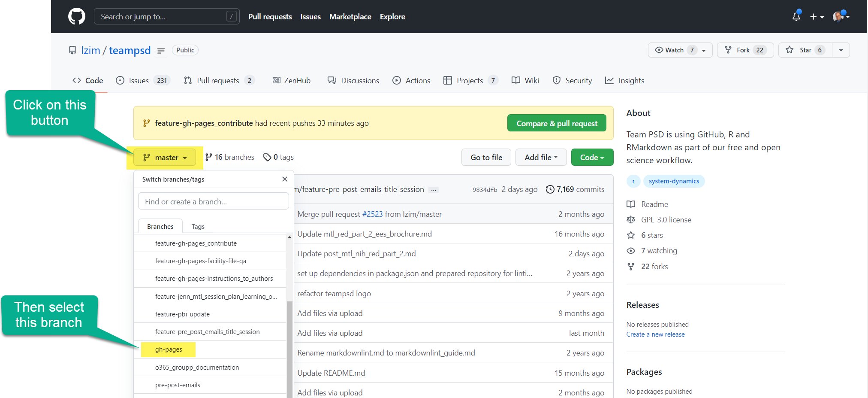Open the notifications bell
The width and height of the screenshot is (868, 398).
click(x=796, y=16)
